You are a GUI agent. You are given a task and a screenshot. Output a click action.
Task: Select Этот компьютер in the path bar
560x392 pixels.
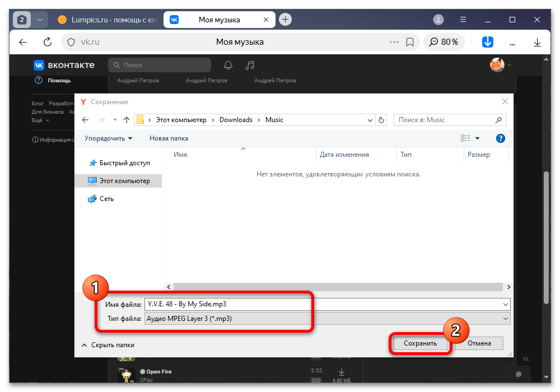point(181,120)
